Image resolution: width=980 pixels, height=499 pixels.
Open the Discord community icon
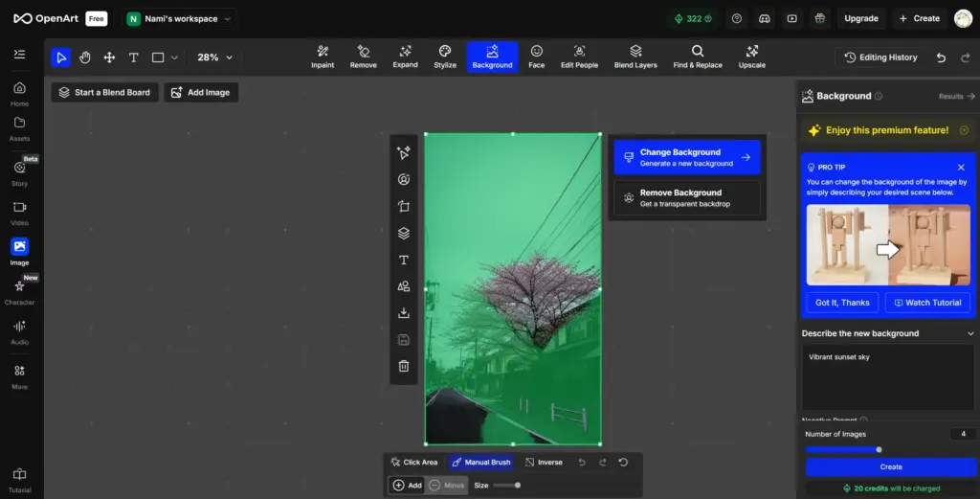[764, 18]
